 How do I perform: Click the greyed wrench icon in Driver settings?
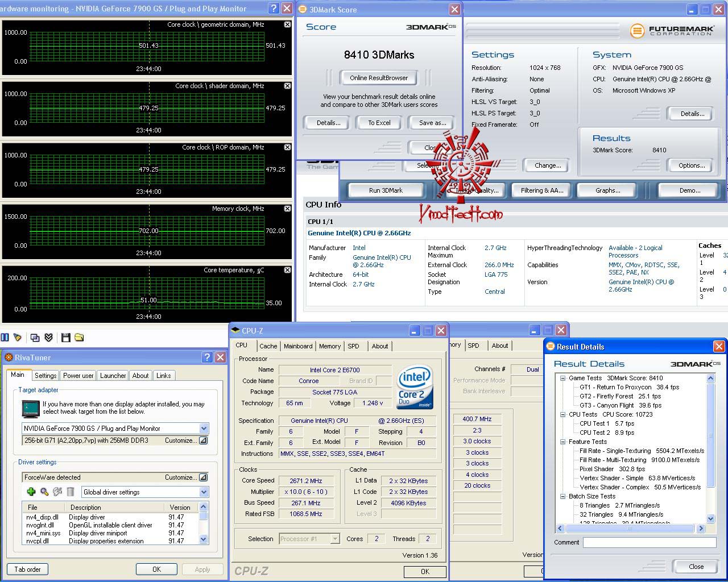click(57, 492)
